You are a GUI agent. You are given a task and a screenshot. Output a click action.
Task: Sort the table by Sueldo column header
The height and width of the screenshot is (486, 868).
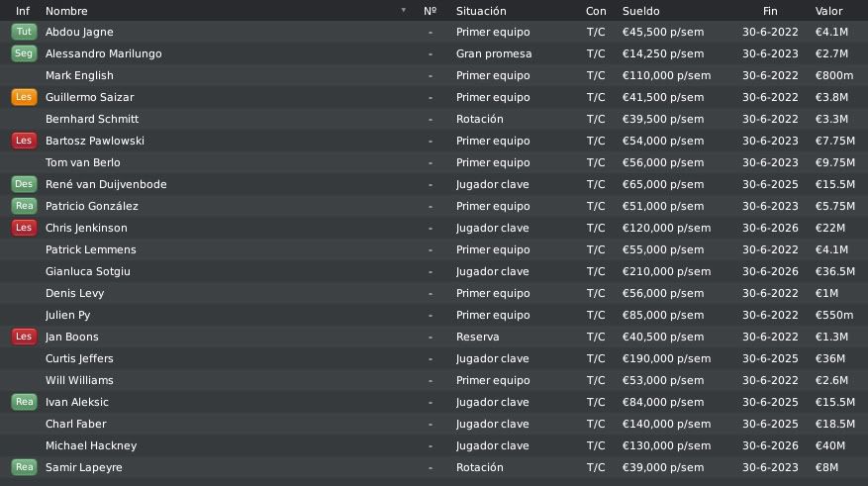[640, 11]
